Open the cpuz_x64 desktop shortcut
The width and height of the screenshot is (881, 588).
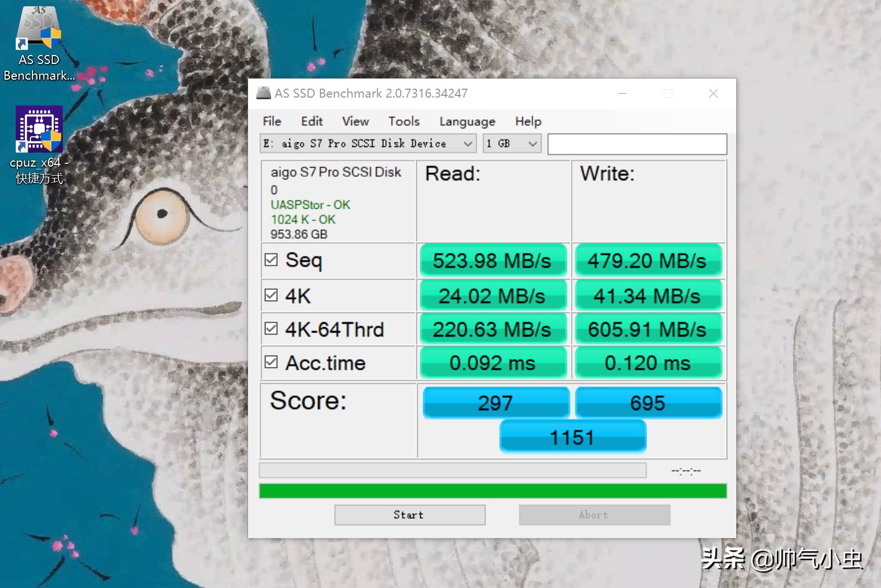tap(39, 145)
